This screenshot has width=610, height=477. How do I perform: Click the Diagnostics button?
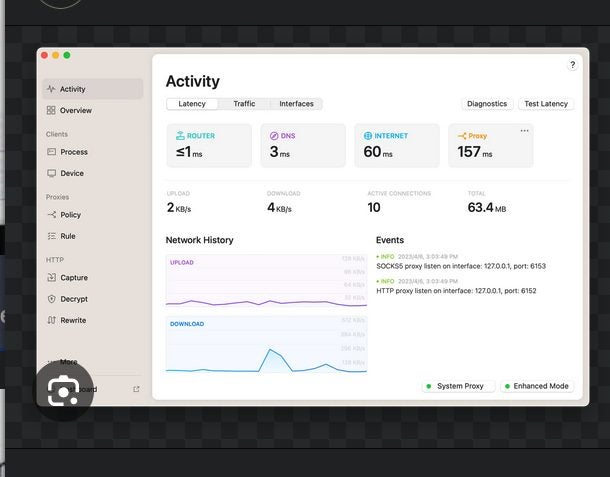(487, 104)
